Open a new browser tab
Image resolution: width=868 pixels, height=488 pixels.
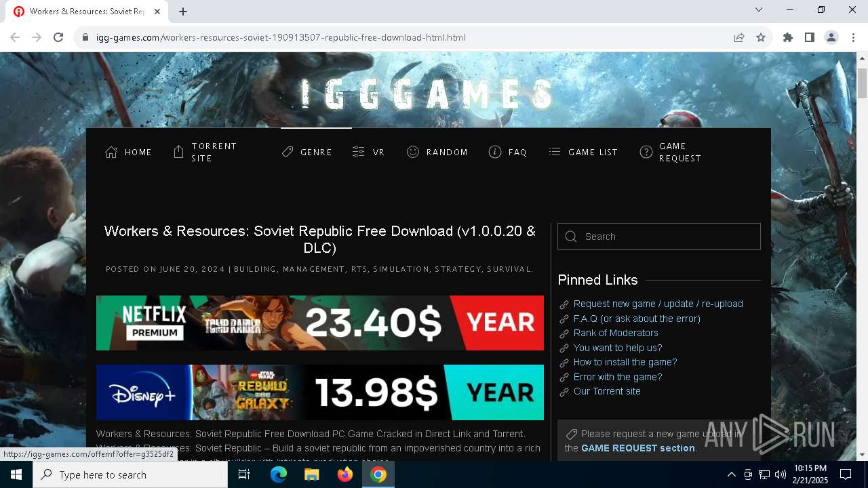pos(183,12)
